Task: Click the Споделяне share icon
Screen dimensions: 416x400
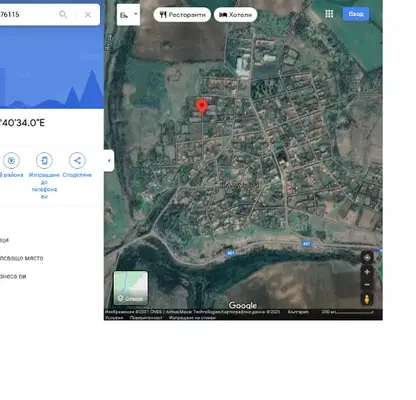Action: tap(77, 161)
